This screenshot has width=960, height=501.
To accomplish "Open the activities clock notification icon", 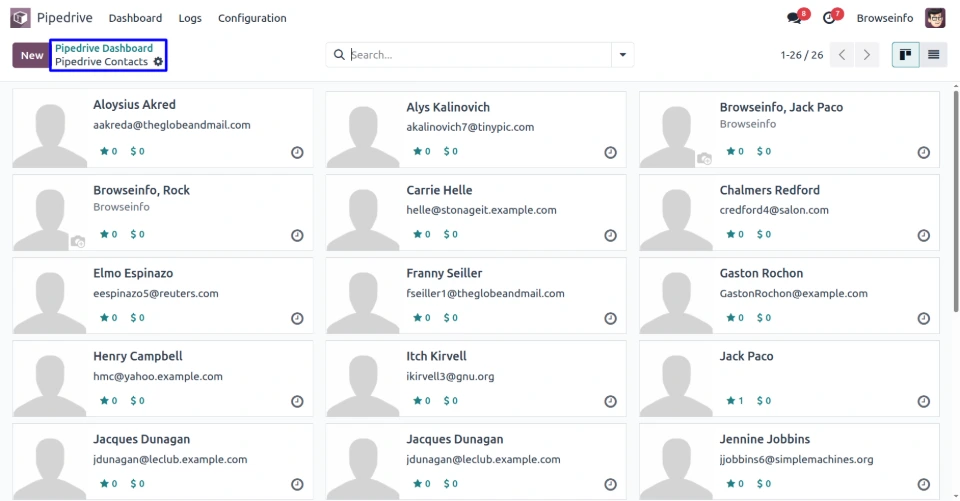I will point(829,18).
